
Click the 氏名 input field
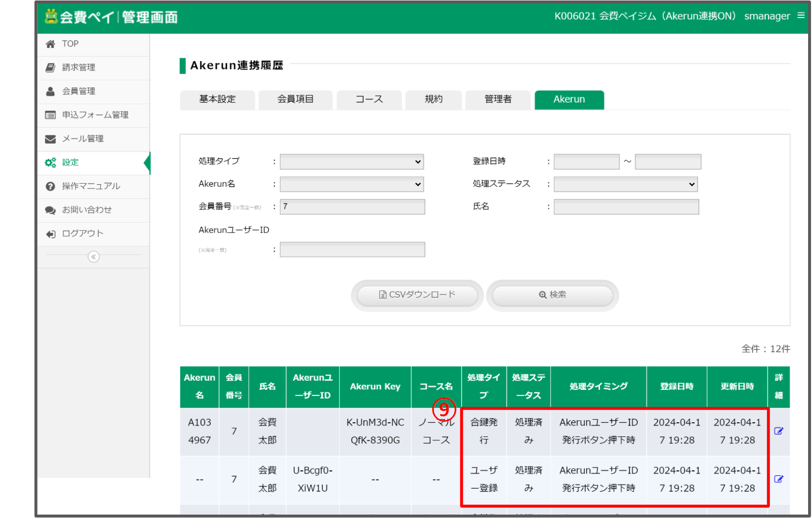[x=626, y=207]
